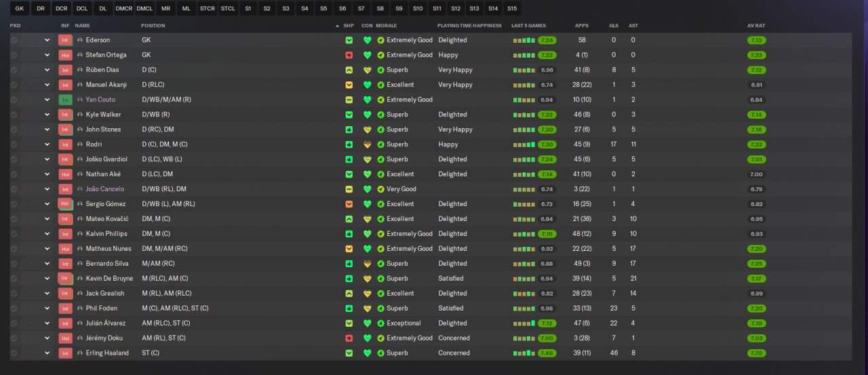Image resolution: width=868 pixels, height=375 pixels.
Task: Click Yan Couto's yellow sharpness icon
Action: [349, 100]
